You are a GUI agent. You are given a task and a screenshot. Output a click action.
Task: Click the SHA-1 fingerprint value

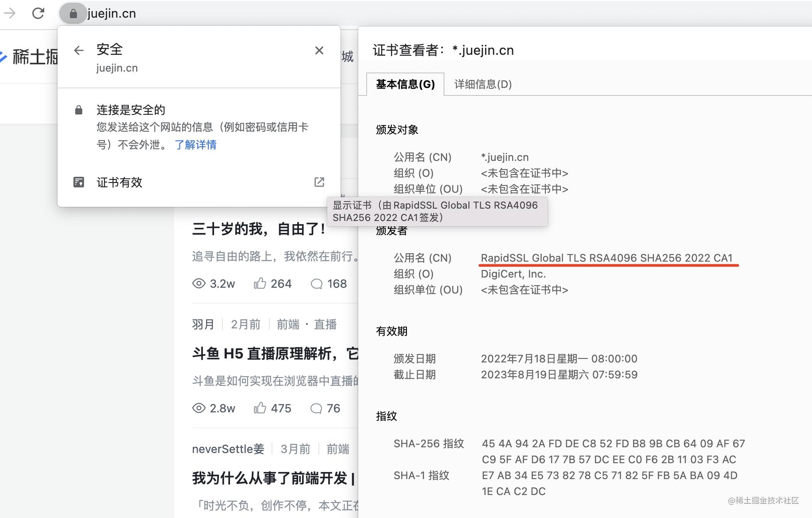click(610, 483)
